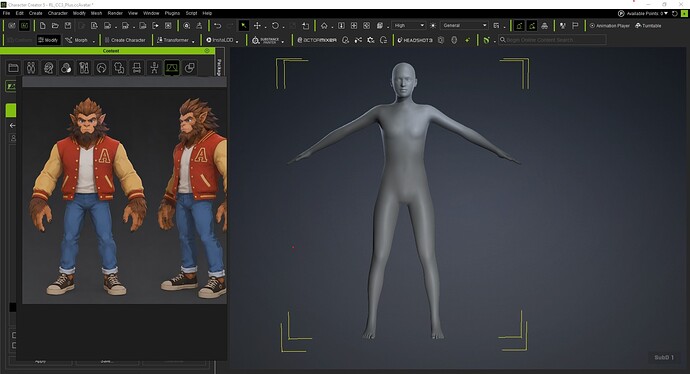Open the circle-square shapes category icon
Screen dimensions: 690x374
[190, 68]
